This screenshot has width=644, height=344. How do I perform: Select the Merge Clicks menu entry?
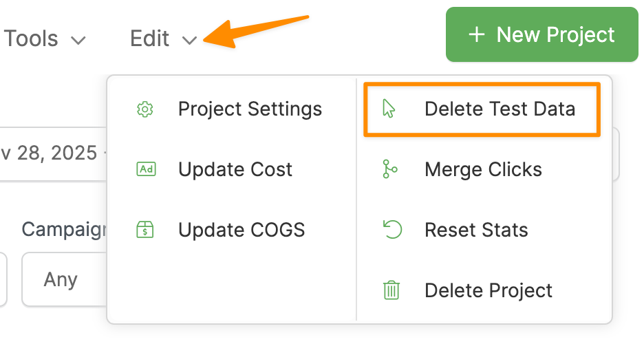tap(483, 170)
